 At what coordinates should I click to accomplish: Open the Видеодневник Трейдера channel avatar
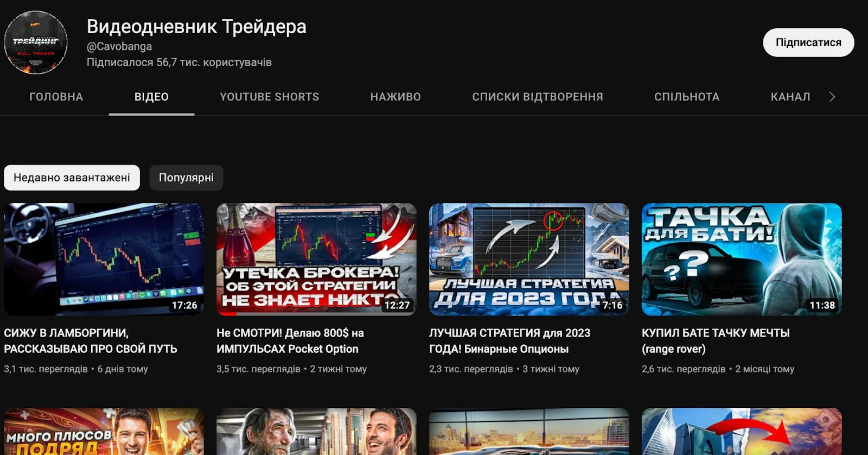tap(36, 42)
